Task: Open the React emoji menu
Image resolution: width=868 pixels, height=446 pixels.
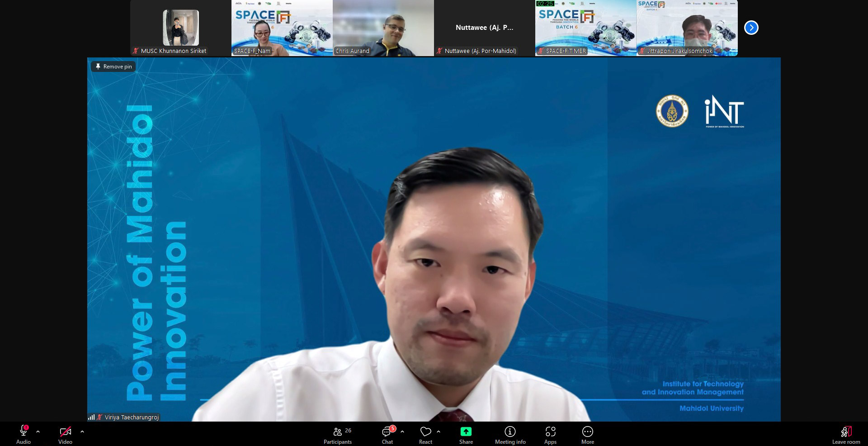Action: (x=425, y=434)
